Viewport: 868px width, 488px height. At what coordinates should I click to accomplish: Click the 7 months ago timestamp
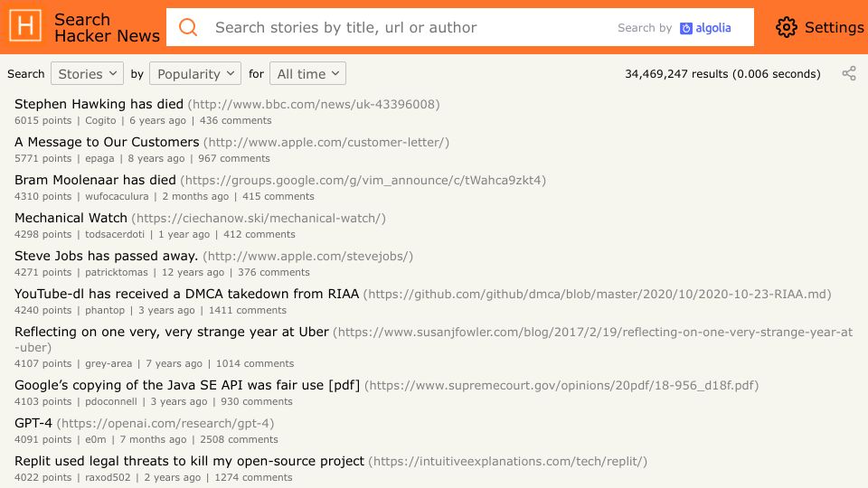tap(154, 440)
